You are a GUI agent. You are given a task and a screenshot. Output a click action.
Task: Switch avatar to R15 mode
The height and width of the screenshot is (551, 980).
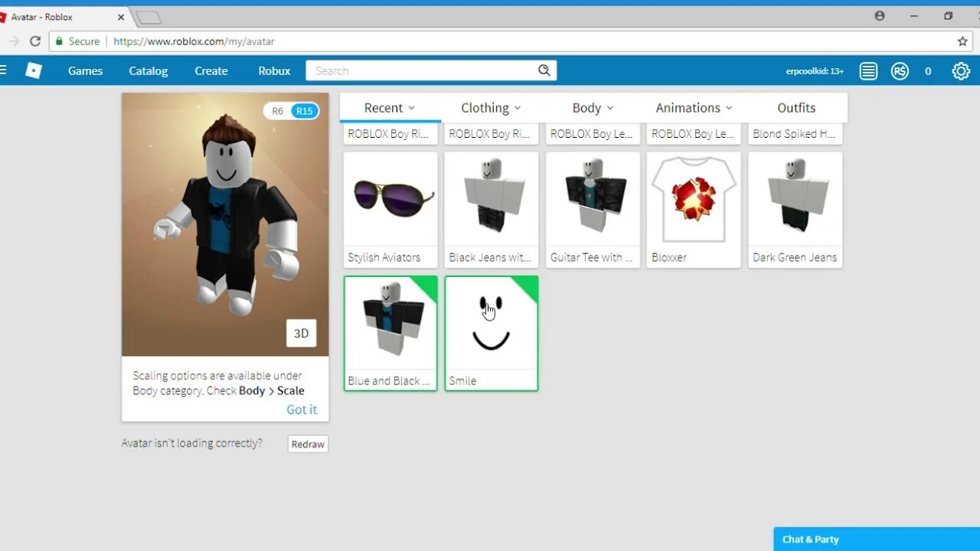(305, 111)
